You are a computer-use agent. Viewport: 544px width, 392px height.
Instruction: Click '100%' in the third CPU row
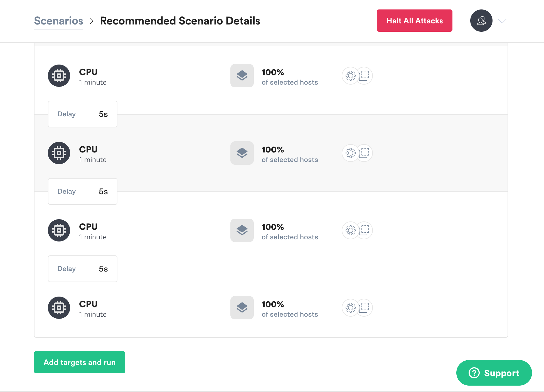pyautogui.click(x=273, y=227)
